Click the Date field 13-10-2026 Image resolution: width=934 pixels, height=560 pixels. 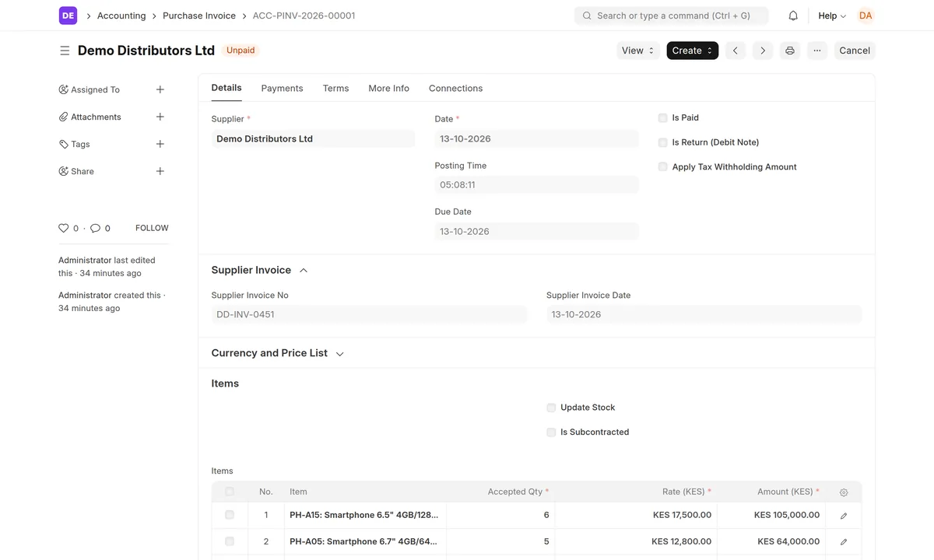coord(536,139)
